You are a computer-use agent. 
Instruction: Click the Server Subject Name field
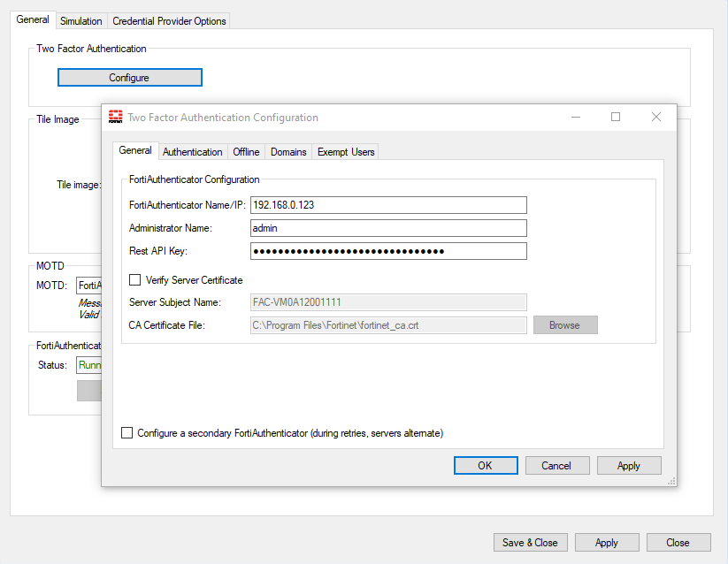(x=388, y=302)
